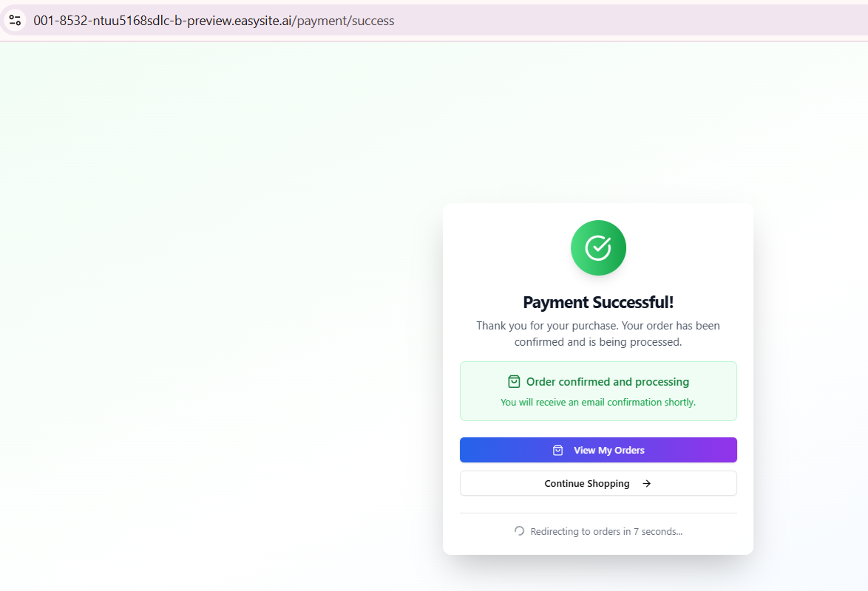This screenshot has height=591, width=868.
Task: Click the blank page background left of the card
Action: (222, 332)
